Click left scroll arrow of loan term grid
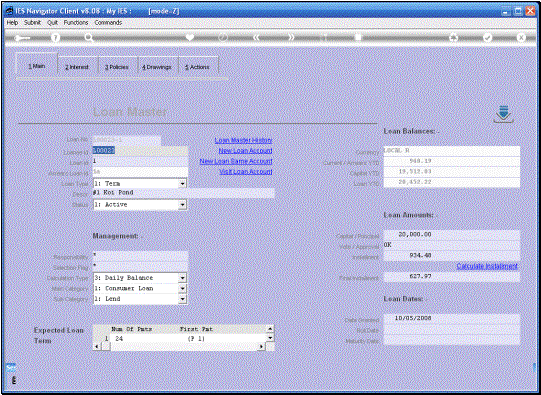The width and height of the screenshot is (541, 395). click(x=97, y=346)
